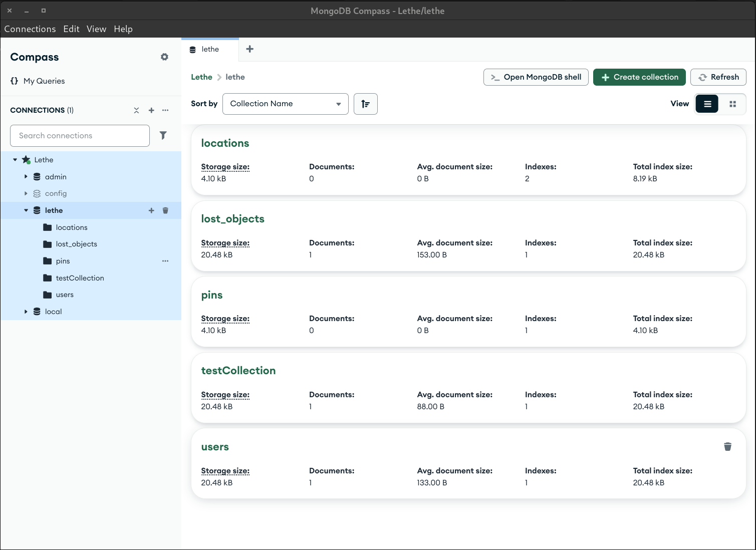Click users folder icon in sidebar
This screenshot has height=550, width=756.
click(48, 295)
